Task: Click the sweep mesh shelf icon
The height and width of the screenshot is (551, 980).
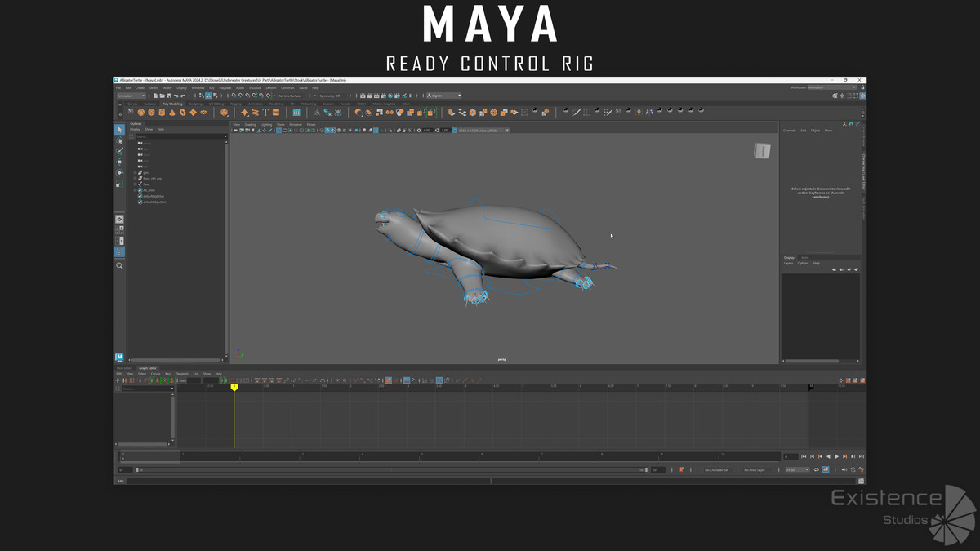Action: pos(255,112)
